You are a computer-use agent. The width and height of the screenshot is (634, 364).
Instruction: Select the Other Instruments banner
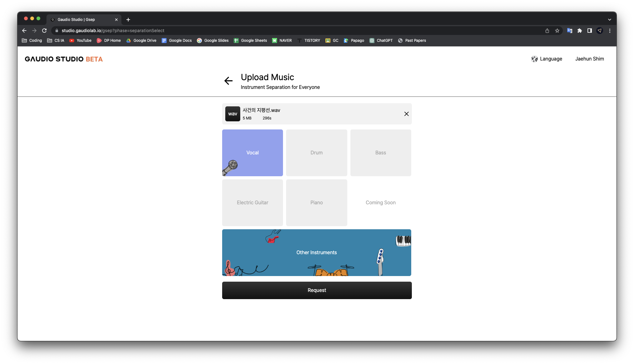click(316, 252)
